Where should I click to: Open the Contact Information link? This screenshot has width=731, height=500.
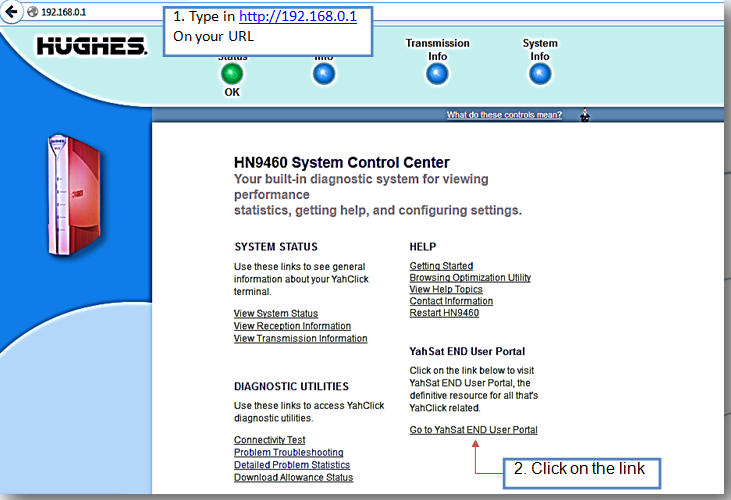pos(451,301)
